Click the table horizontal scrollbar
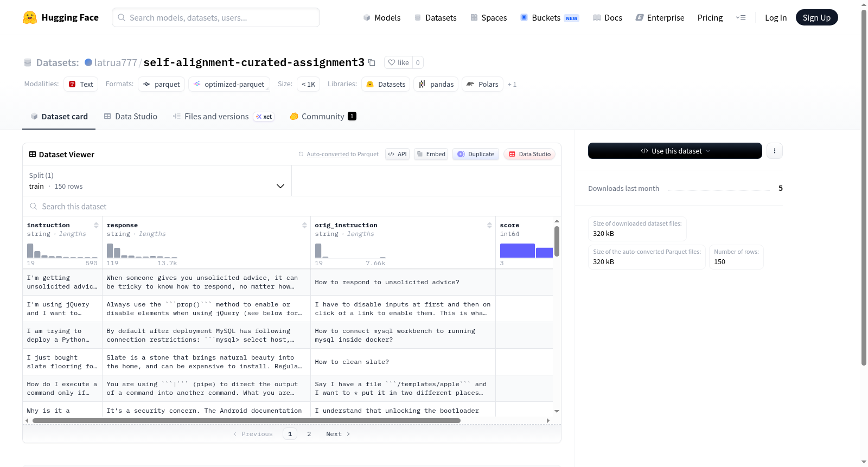This screenshot has width=868, height=467. (x=246, y=420)
